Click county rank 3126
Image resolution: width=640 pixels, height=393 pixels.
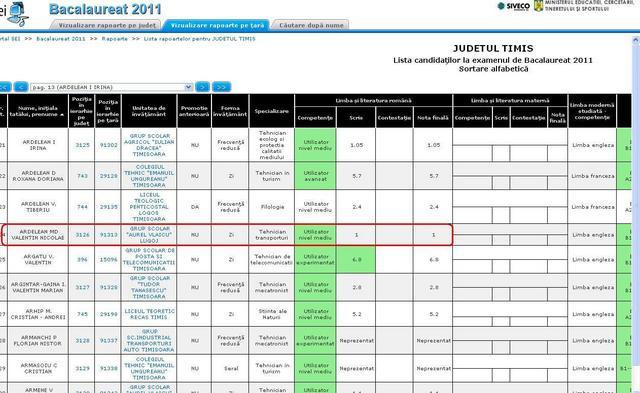pos(82,235)
